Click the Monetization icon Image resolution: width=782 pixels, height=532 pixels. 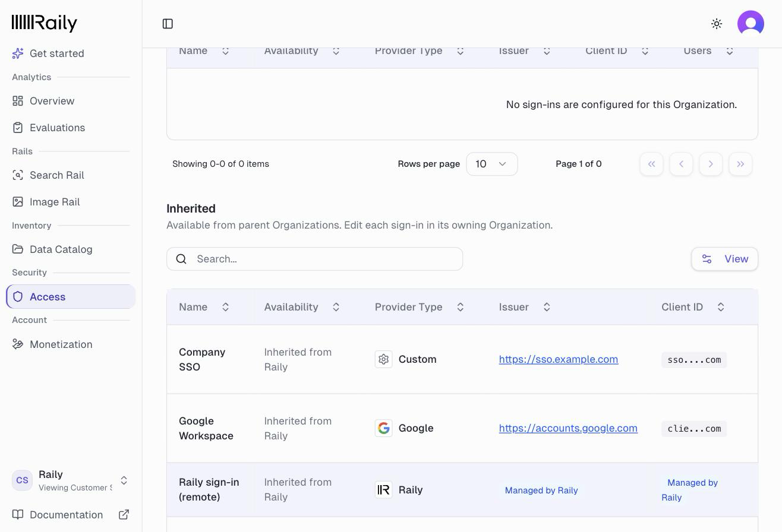pyautogui.click(x=18, y=344)
